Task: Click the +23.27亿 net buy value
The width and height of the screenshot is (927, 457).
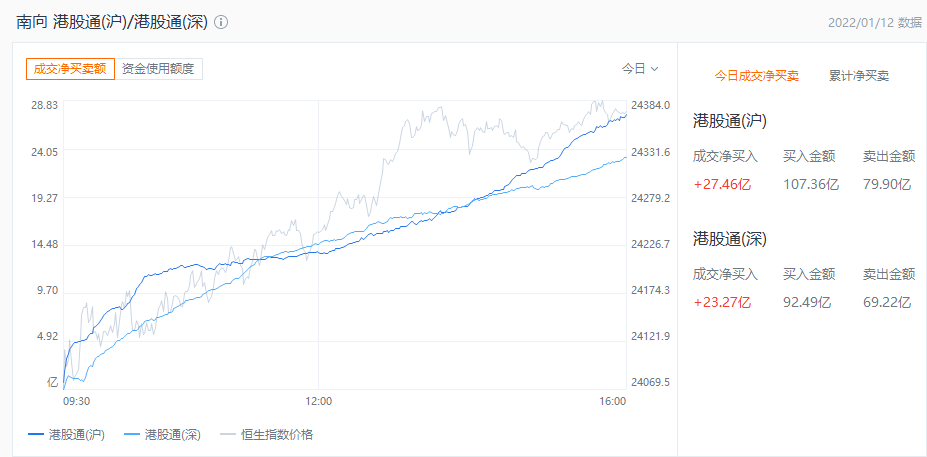Action: click(722, 302)
